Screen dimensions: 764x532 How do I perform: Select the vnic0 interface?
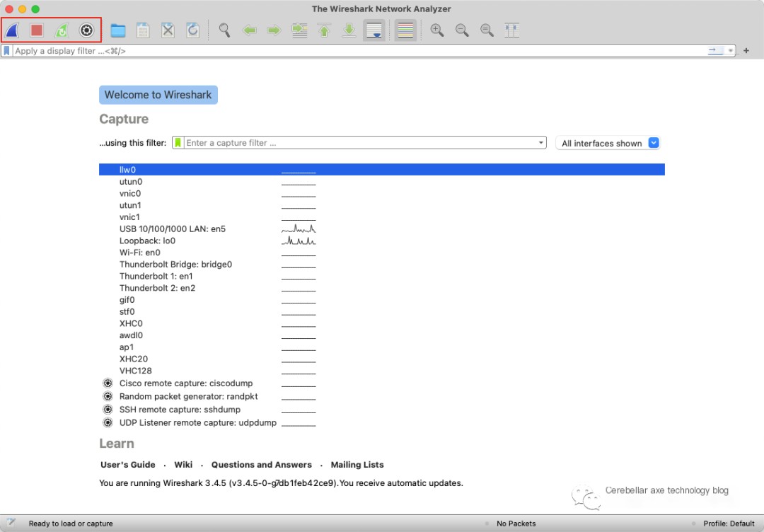coord(381,193)
